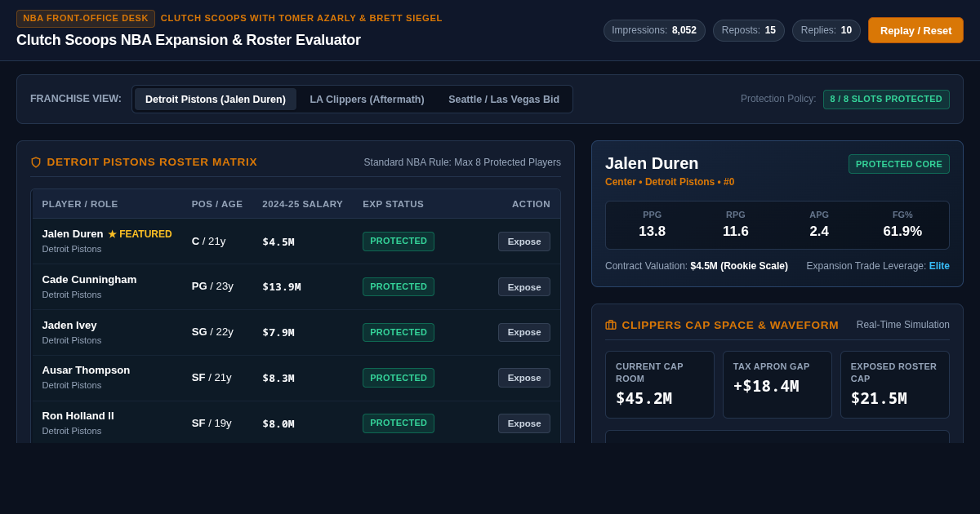
Task: Click the APG 2.4 stat
Action: point(819,224)
